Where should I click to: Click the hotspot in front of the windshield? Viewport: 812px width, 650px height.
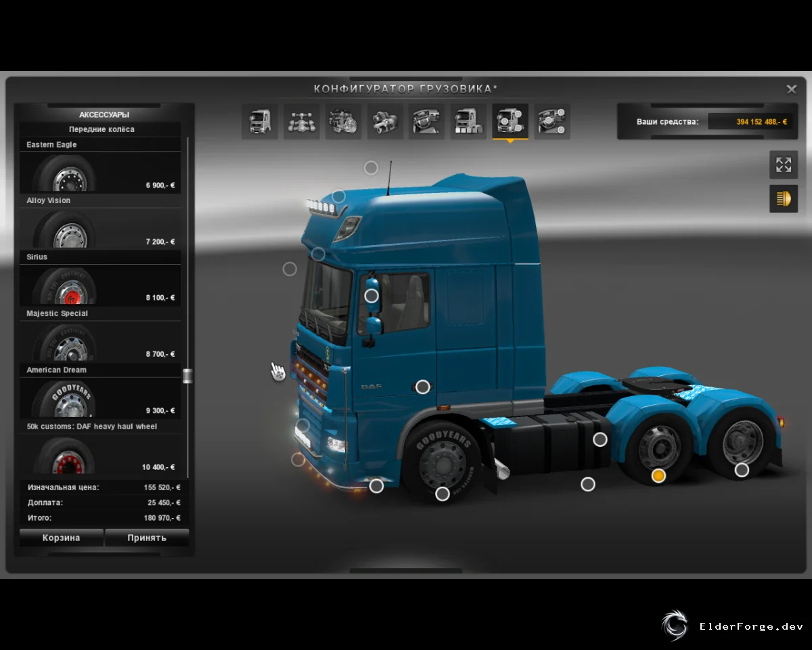point(290,269)
